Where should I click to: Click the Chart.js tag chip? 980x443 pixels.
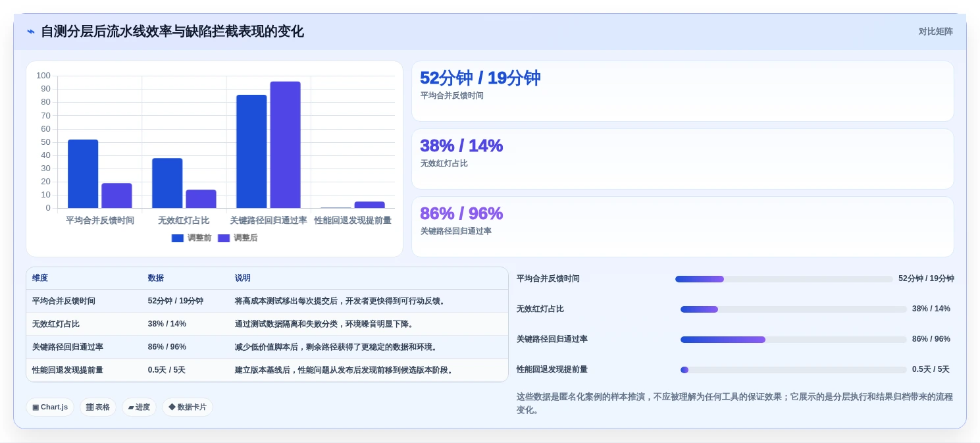(50, 407)
